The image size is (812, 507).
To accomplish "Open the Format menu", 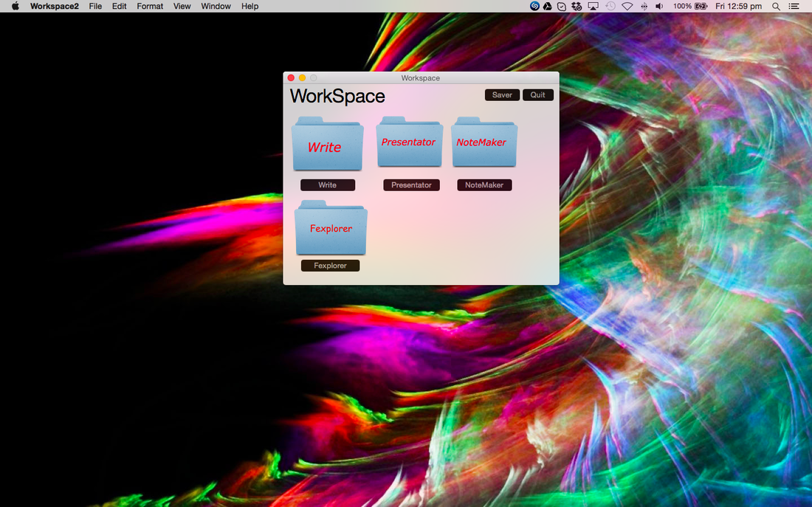I will point(150,6).
